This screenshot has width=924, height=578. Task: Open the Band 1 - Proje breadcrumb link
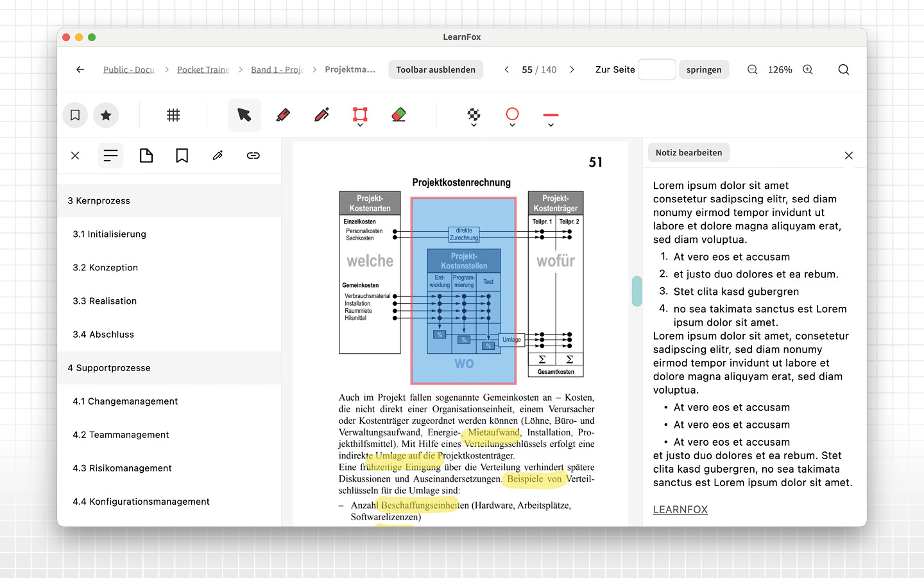[277, 69]
